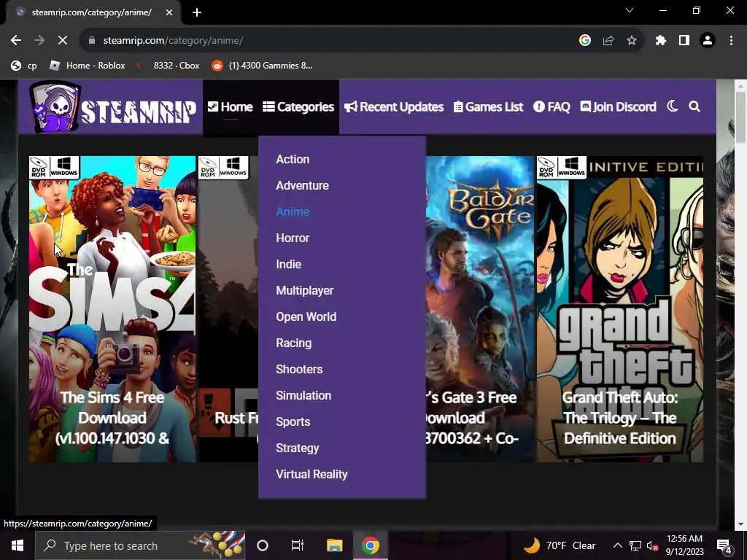Open Home - Roblox bookmark

[x=88, y=66]
